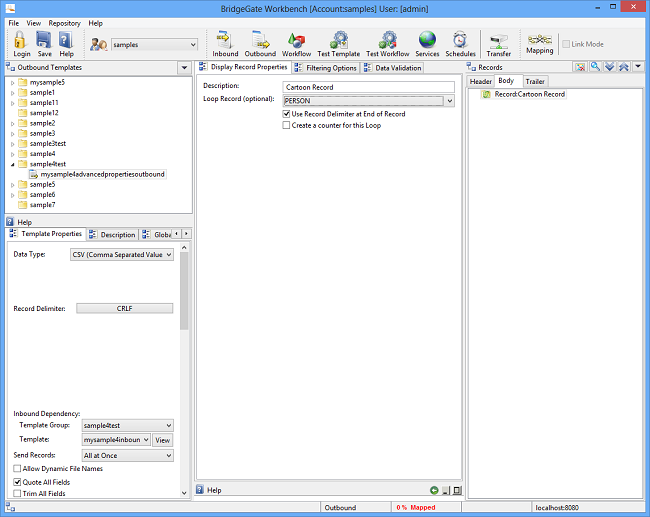Expand all records with double-down arrows
Image resolution: width=650 pixels, height=517 pixels.
tap(609, 67)
